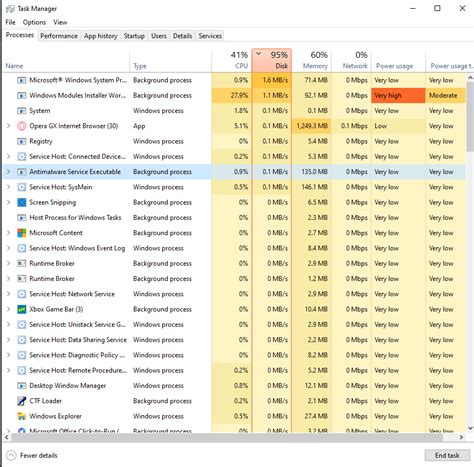The image size is (474, 467).
Task: Switch to the Startup tab
Action: [134, 36]
